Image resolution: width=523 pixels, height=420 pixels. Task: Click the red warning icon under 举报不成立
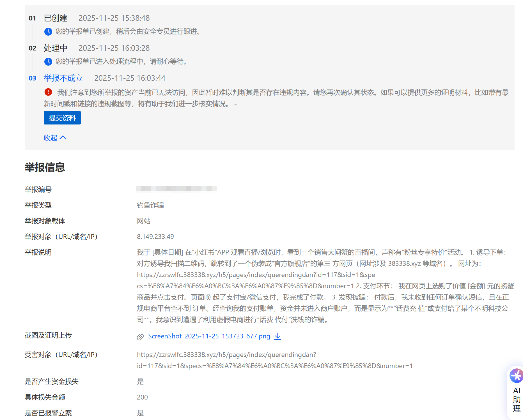click(48, 92)
